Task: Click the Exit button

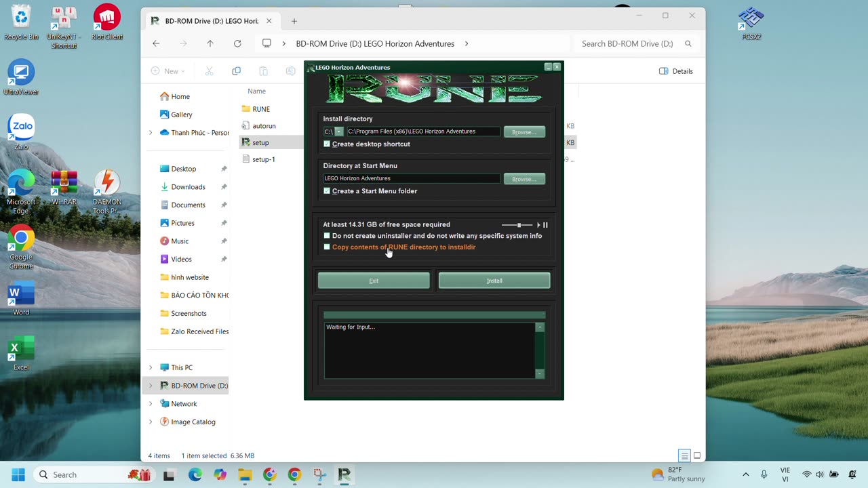Action: [x=374, y=281]
